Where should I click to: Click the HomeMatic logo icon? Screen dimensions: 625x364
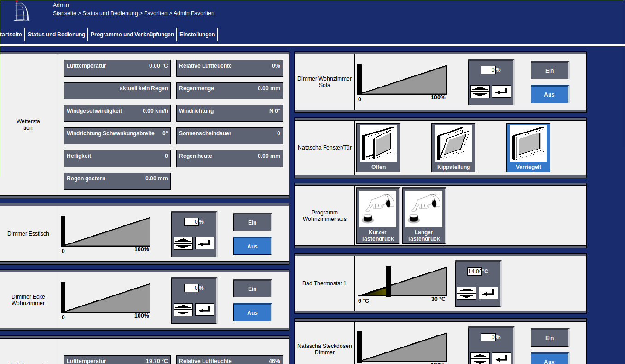tap(22, 11)
